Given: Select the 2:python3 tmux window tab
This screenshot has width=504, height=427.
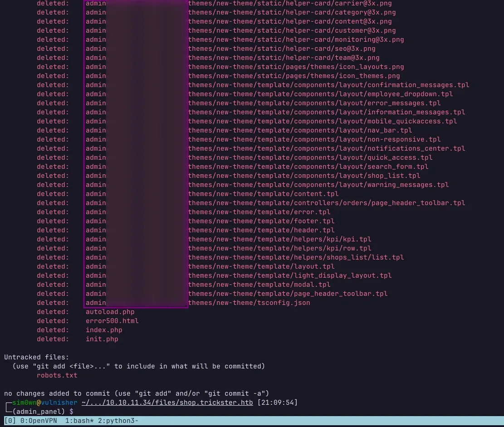Looking at the screenshot, I should click(118, 421).
